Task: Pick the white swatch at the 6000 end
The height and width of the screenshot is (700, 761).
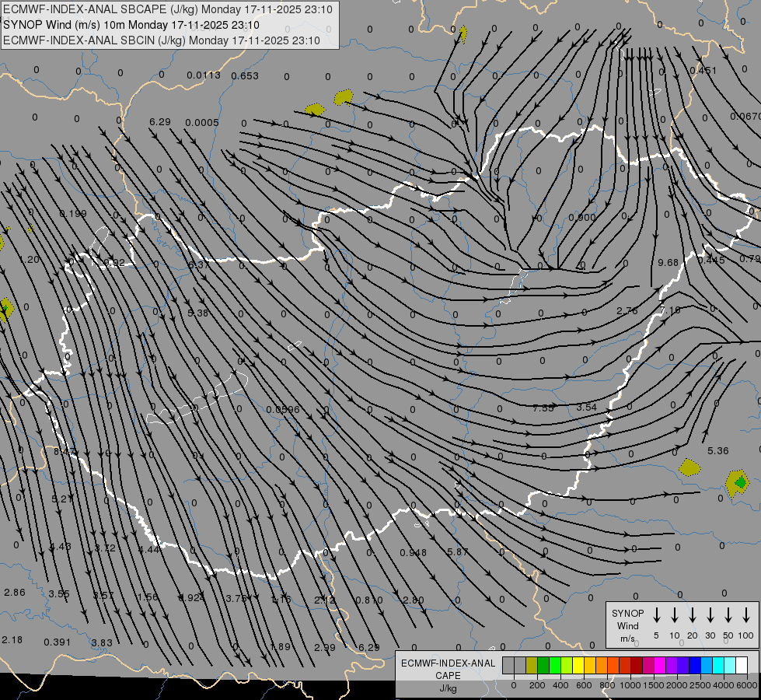Action: 742,665
